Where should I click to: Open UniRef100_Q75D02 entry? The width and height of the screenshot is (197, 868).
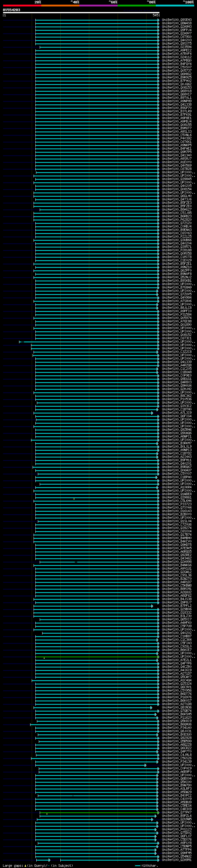coord(177,833)
